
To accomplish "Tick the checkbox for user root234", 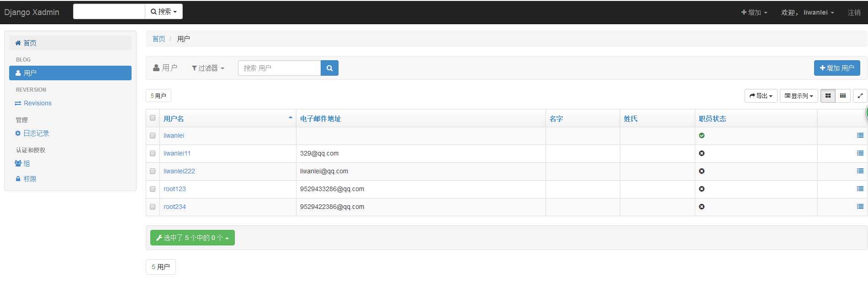I will point(153,207).
